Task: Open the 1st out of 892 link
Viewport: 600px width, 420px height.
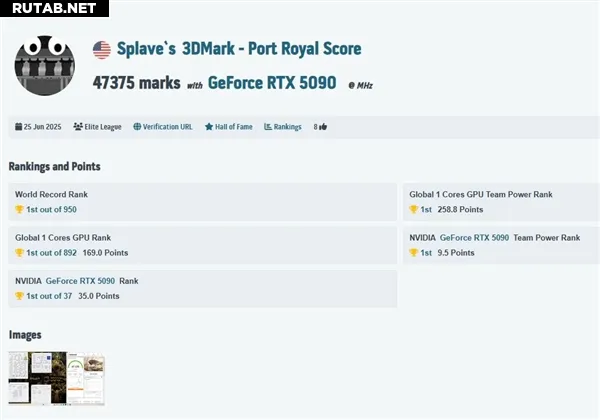Action: [51, 252]
